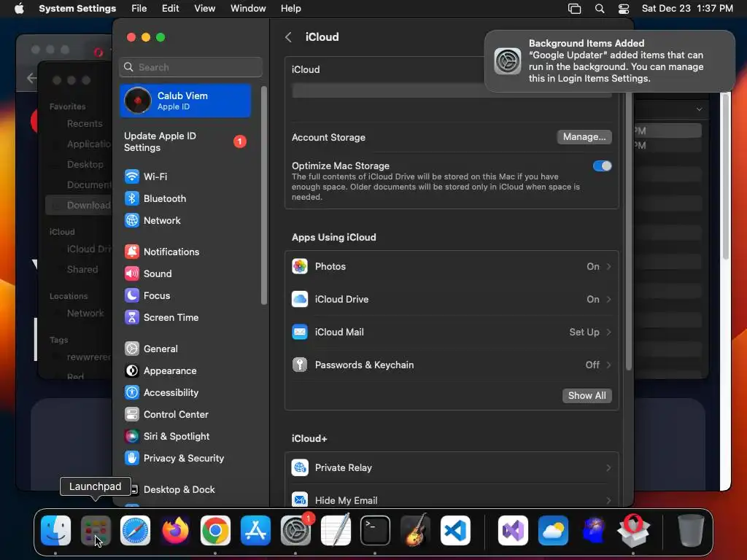Open Appearance settings
The width and height of the screenshot is (747, 560).
[x=187, y=371]
